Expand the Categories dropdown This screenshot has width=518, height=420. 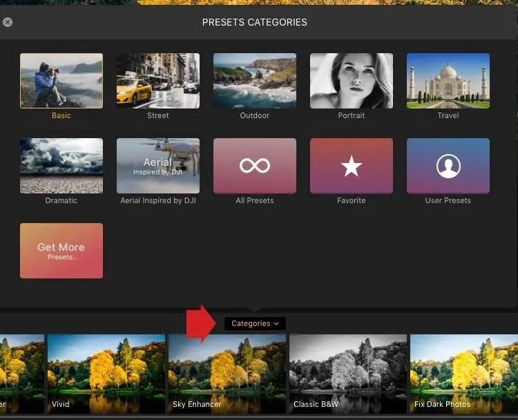point(255,323)
